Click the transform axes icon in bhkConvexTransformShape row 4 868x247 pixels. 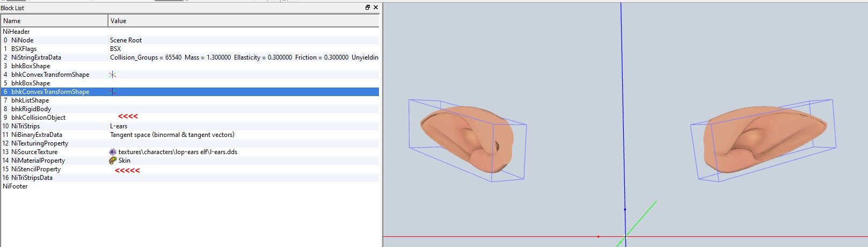(113, 75)
